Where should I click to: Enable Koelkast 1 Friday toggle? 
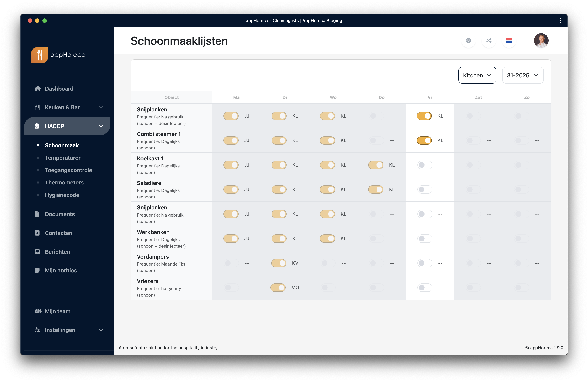(425, 165)
